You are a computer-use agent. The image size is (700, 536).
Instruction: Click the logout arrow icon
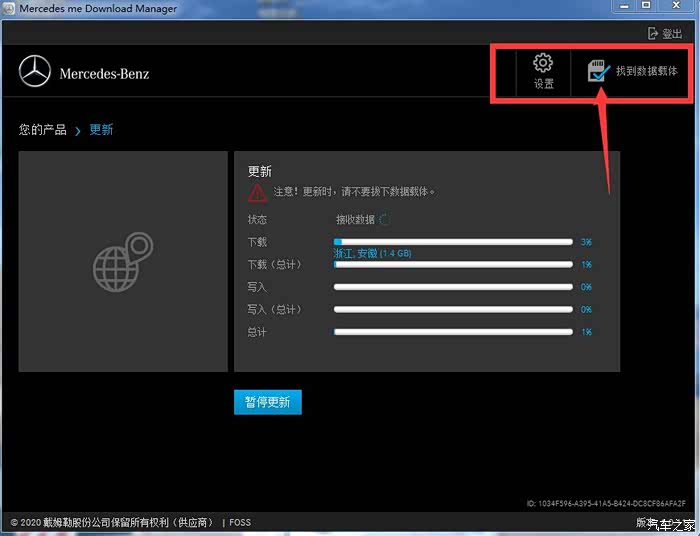coord(653,34)
